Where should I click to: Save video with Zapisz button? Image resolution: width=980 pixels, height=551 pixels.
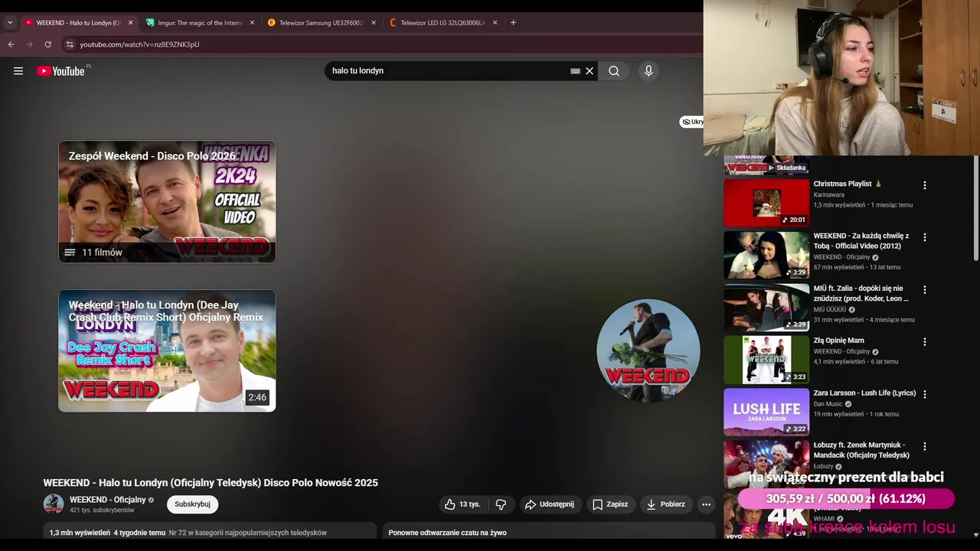pyautogui.click(x=610, y=504)
